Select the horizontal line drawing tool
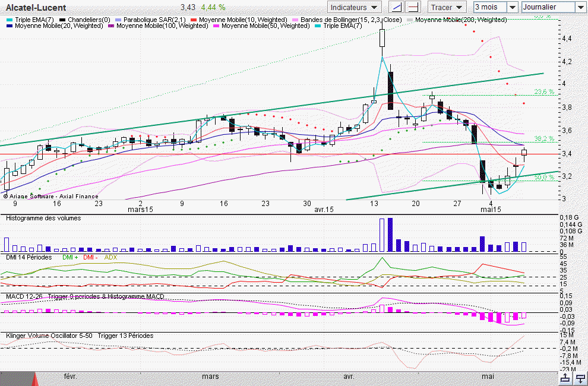Image resolution: width=588 pixels, height=386 pixels. pos(413,7)
